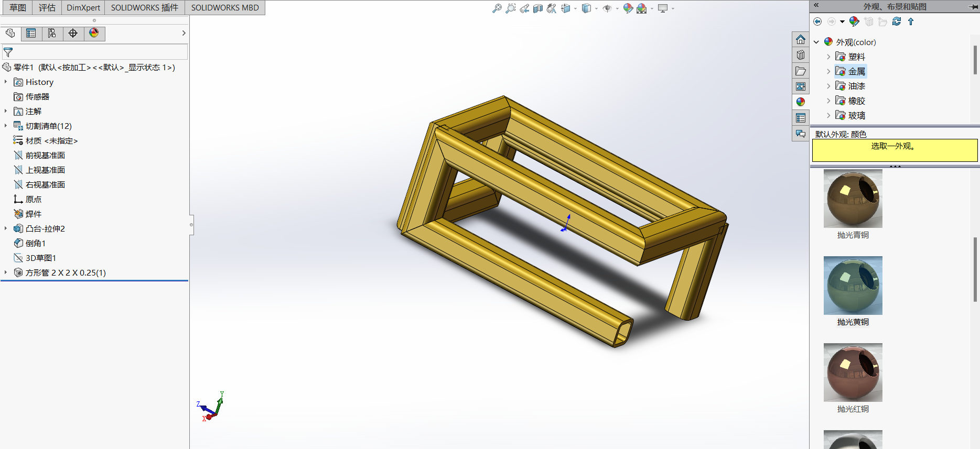Click the View Orientation cube icon
The width and height of the screenshot is (980, 449).
(x=566, y=8)
